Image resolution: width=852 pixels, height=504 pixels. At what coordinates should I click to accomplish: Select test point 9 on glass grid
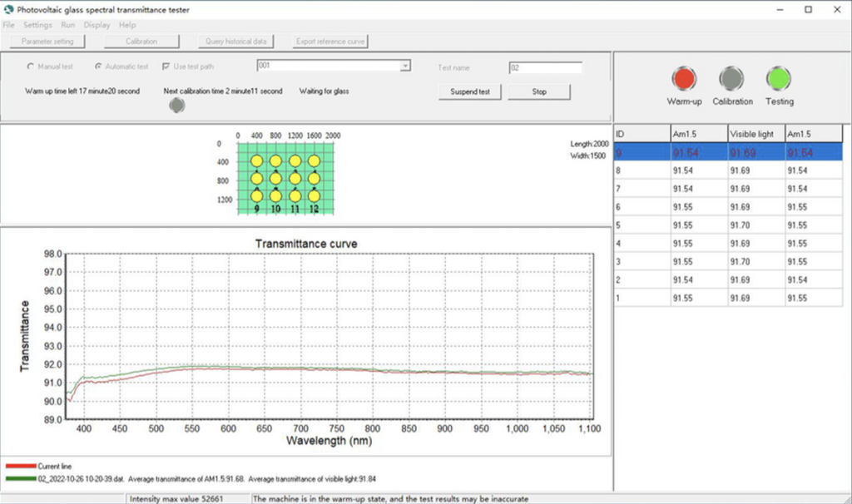(257, 196)
